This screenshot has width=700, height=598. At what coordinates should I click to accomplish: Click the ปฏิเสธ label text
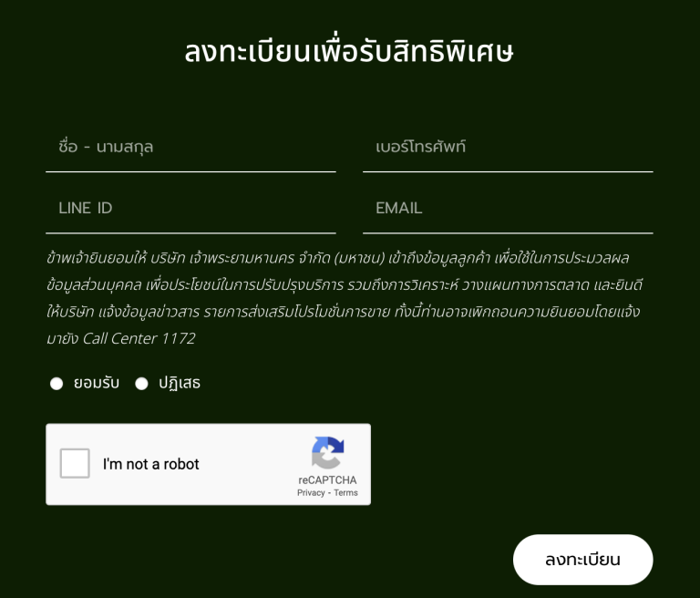180,383
